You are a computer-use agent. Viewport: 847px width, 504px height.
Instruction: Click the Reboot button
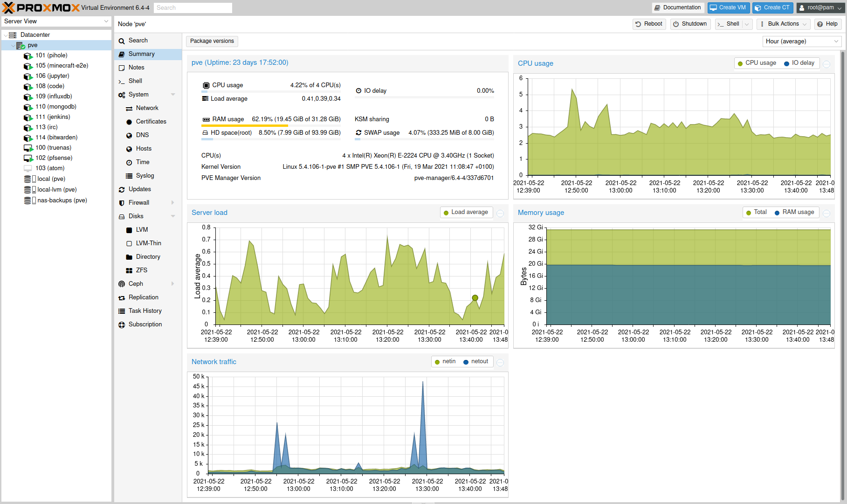[649, 24]
